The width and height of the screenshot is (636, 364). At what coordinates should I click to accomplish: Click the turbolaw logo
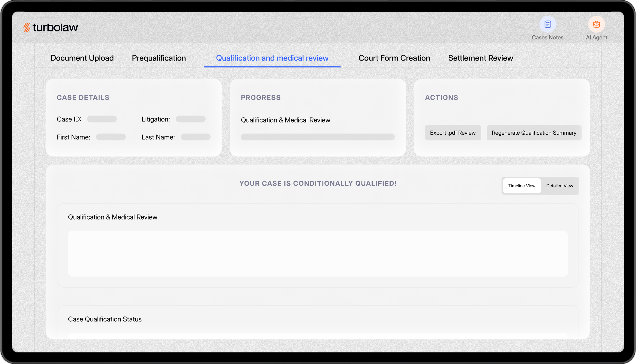pyautogui.click(x=51, y=27)
